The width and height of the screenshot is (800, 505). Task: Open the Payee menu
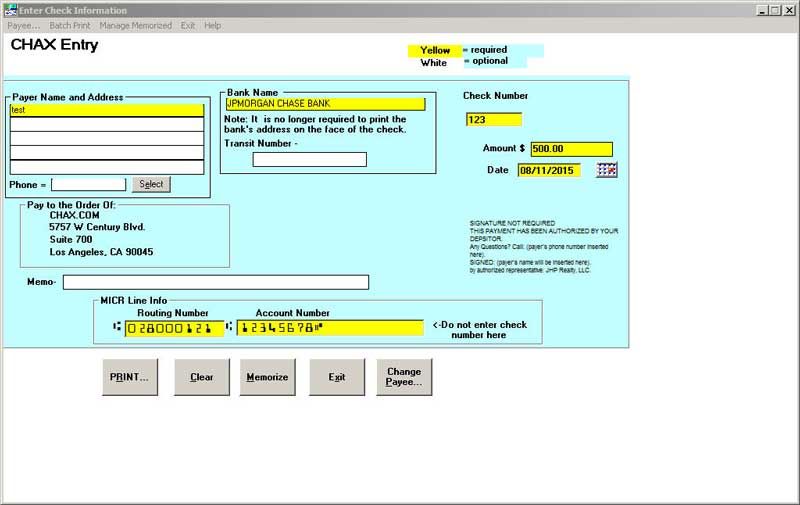[24, 25]
